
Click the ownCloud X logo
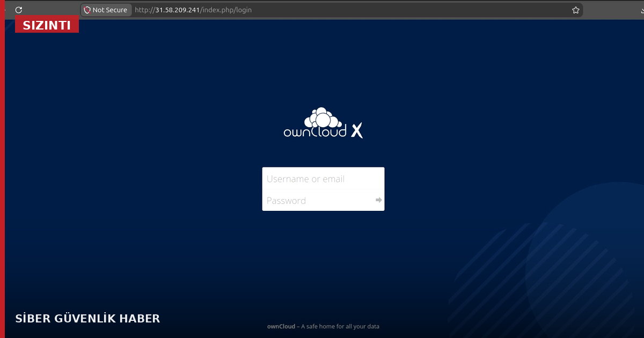[x=323, y=123]
